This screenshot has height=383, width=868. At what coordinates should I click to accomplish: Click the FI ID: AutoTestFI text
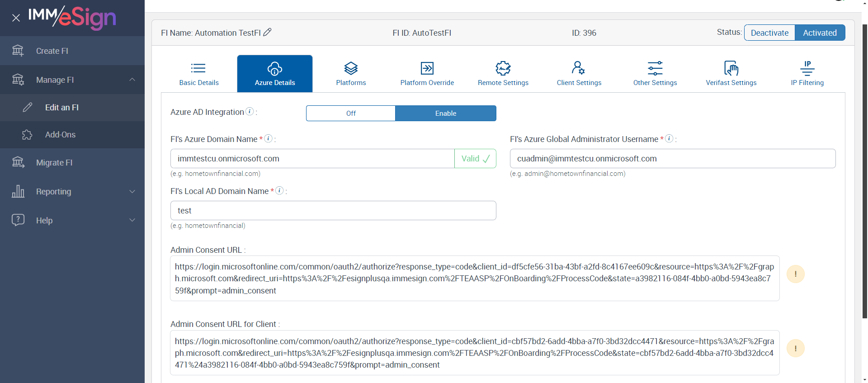click(x=422, y=33)
